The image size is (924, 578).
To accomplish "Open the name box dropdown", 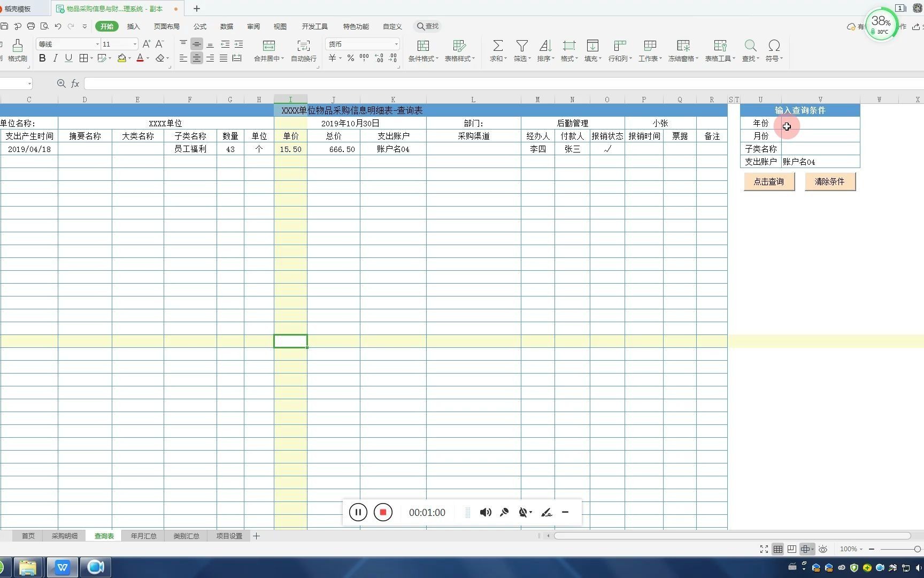I will [29, 83].
